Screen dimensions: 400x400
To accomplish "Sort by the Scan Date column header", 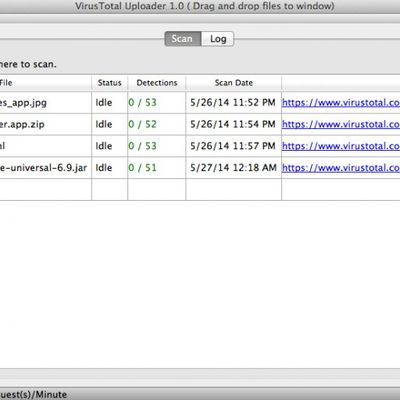I will 234,83.
